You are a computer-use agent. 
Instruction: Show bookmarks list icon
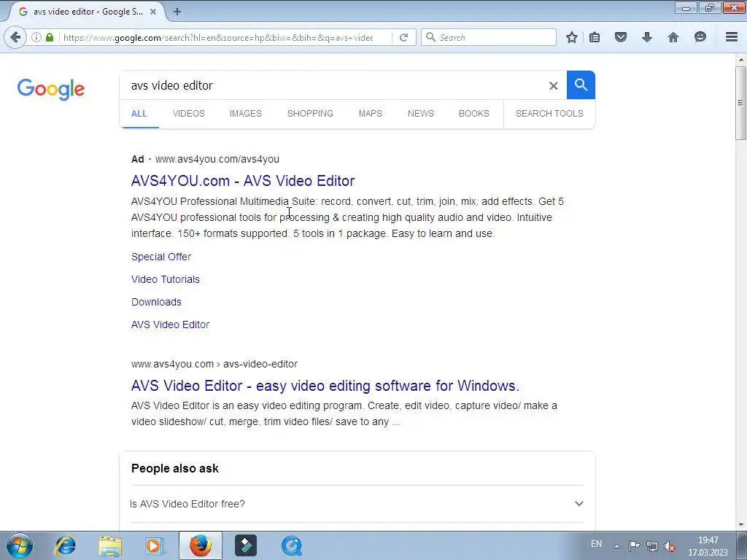click(x=595, y=37)
